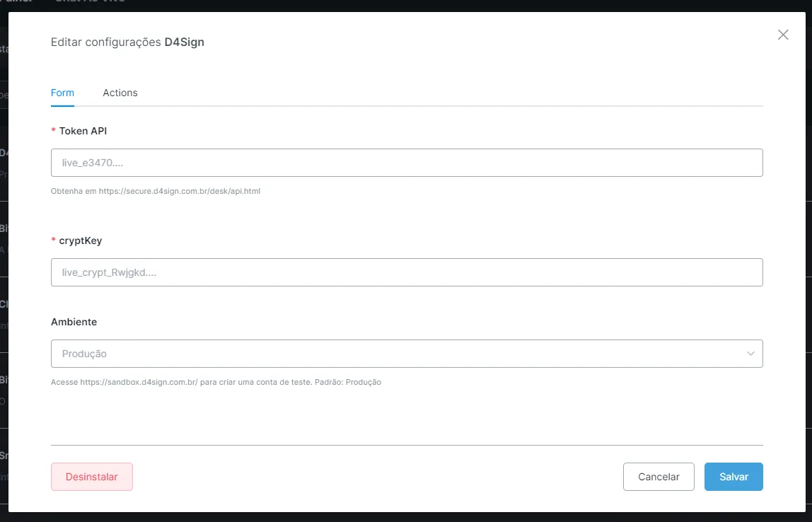Close the D4Sign settings dialog with X

pyautogui.click(x=783, y=35)
